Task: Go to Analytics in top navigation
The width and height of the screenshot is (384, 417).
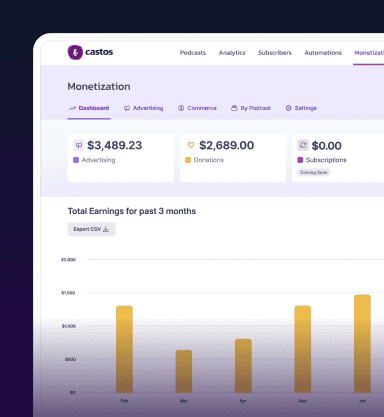Action: [232, 53]
